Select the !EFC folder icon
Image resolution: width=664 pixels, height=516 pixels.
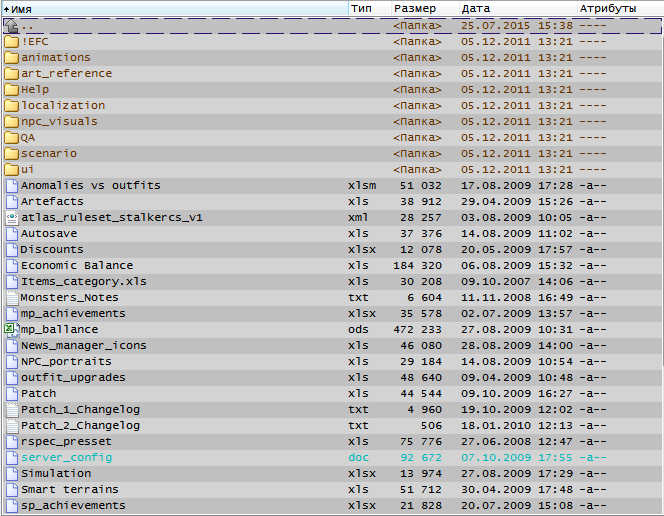coord(12,42)
